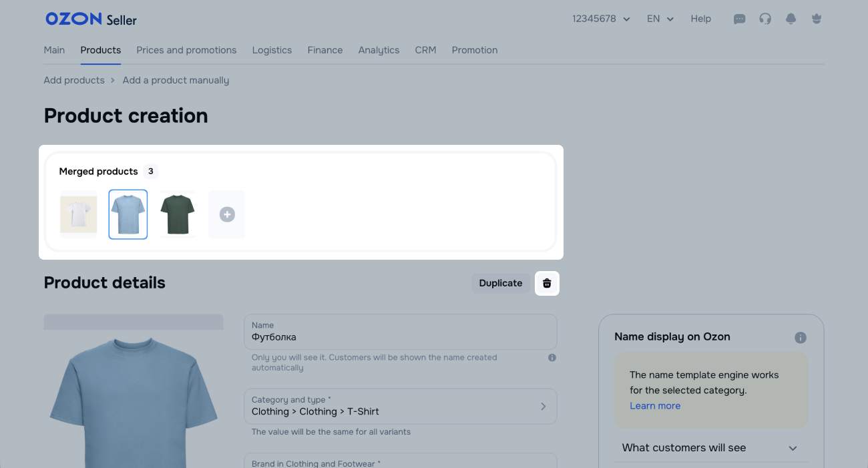This screenshot has height=468, width=868.
Task: Click info icon in Name display panel
Action: 801,338
